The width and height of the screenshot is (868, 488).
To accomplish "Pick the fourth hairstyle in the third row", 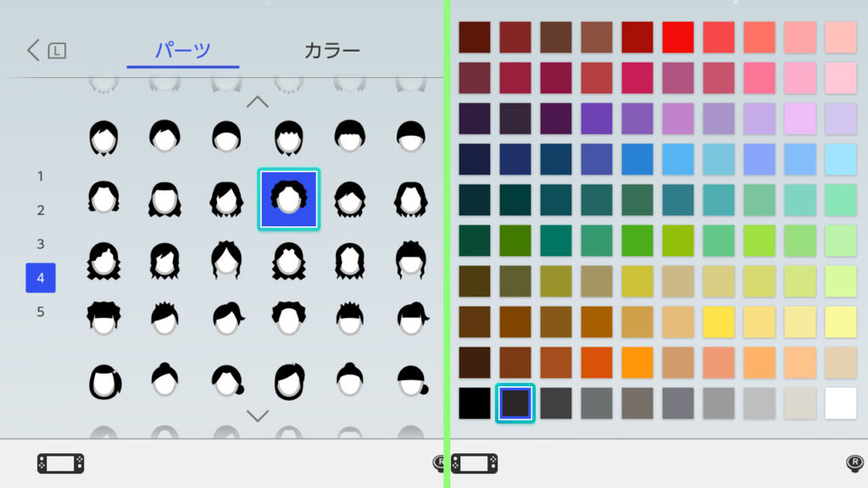I will (x=288, y=261).
